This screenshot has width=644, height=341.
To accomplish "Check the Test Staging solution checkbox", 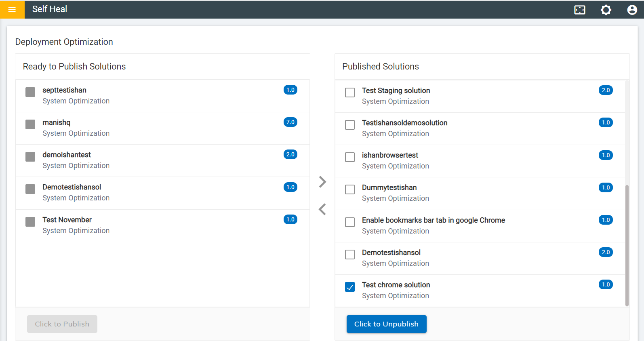I will coord(350,93).
